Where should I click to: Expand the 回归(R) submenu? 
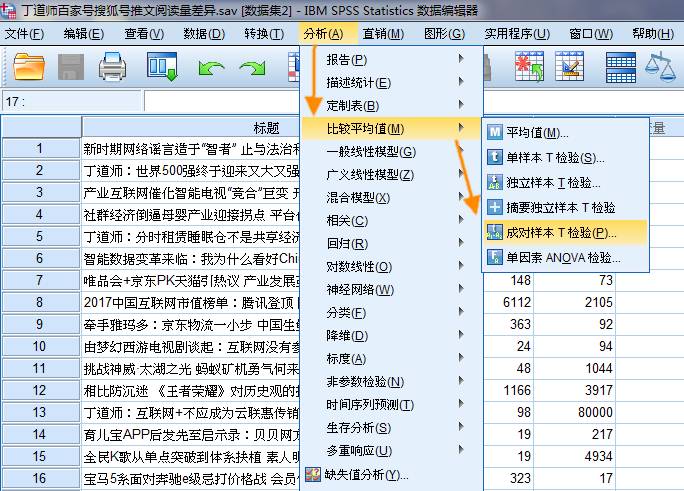click(x=391, y=244)
